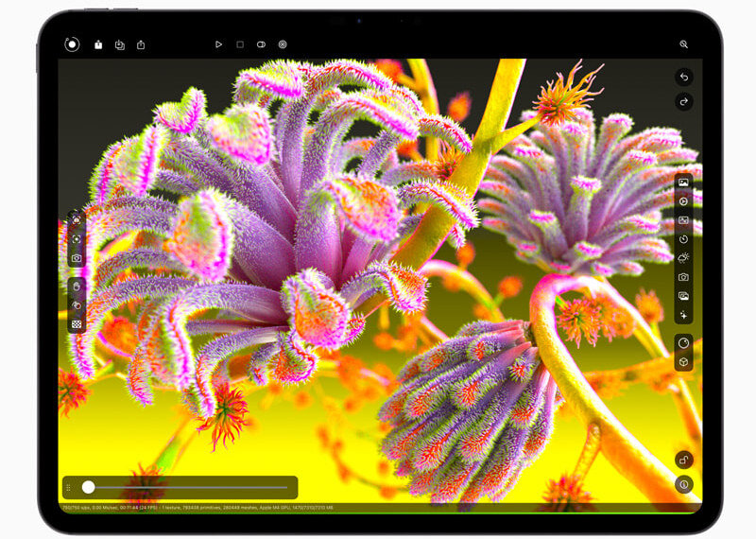This screenshot has width=756, height=539.
Task: Tap the sparkles effects icon
Action: coord(683,315)
